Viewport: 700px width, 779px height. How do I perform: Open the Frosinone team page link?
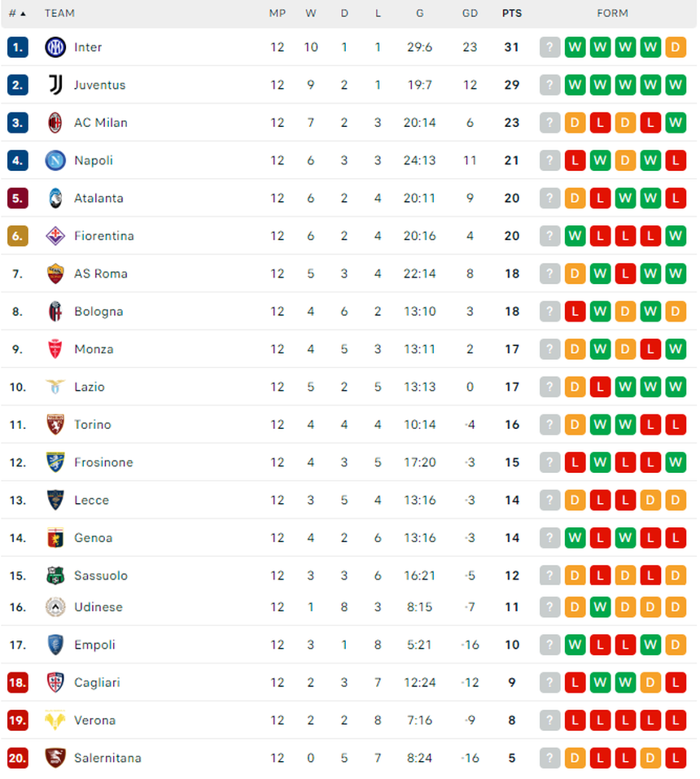coord(103,462)
